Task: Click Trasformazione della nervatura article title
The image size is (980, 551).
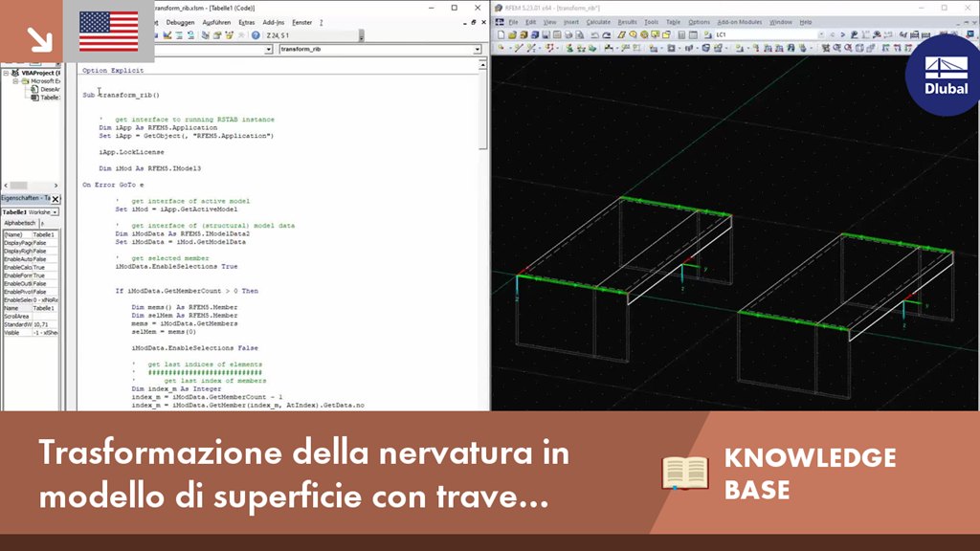Action: point(303,474)
